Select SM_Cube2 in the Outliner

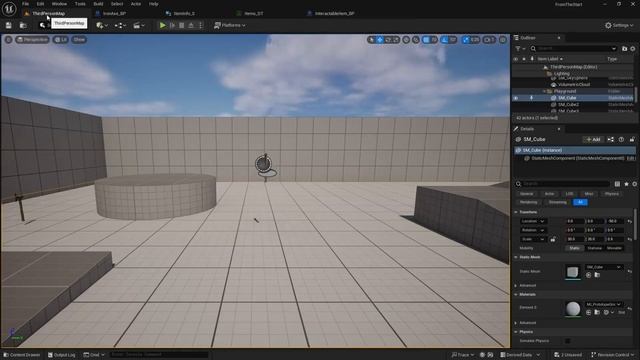click(568, 104)
